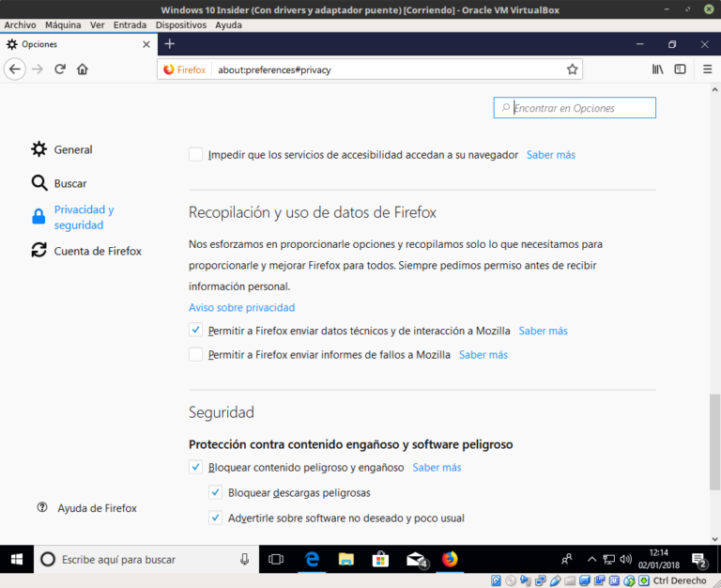Click the network icon in system tray
Viewport: 721px width, 588px height.
(608, 560)
